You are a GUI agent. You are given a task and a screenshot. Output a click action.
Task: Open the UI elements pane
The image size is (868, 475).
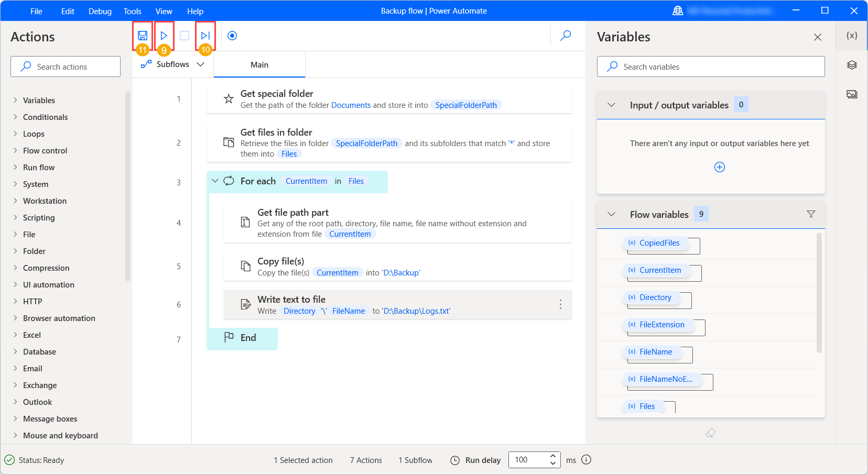click(x=852, y=64)
